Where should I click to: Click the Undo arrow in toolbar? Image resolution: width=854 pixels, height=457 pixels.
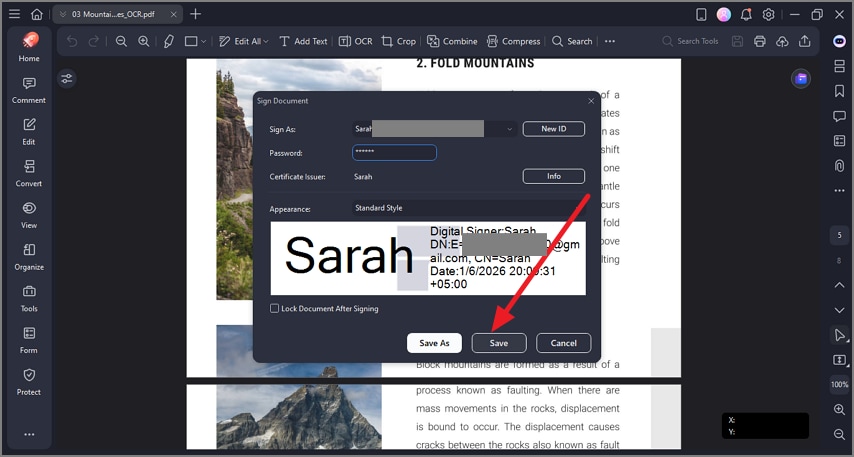(x=72, y=41)
